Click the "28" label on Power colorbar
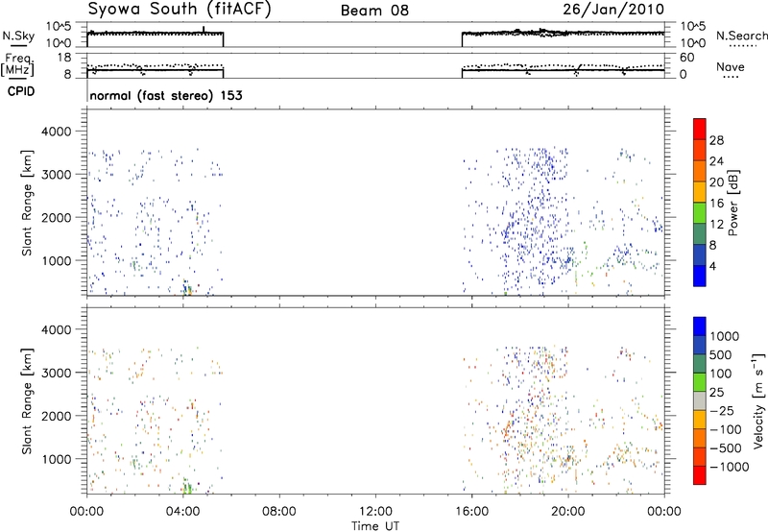The image size is (768, 532). 716,140
